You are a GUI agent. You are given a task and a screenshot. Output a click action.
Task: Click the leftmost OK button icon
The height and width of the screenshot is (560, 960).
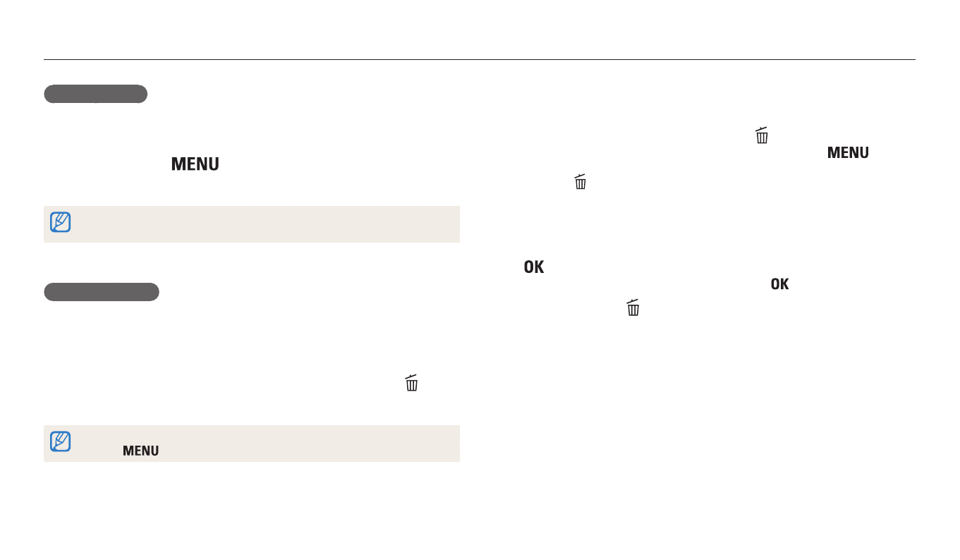(x=534, y=268)
